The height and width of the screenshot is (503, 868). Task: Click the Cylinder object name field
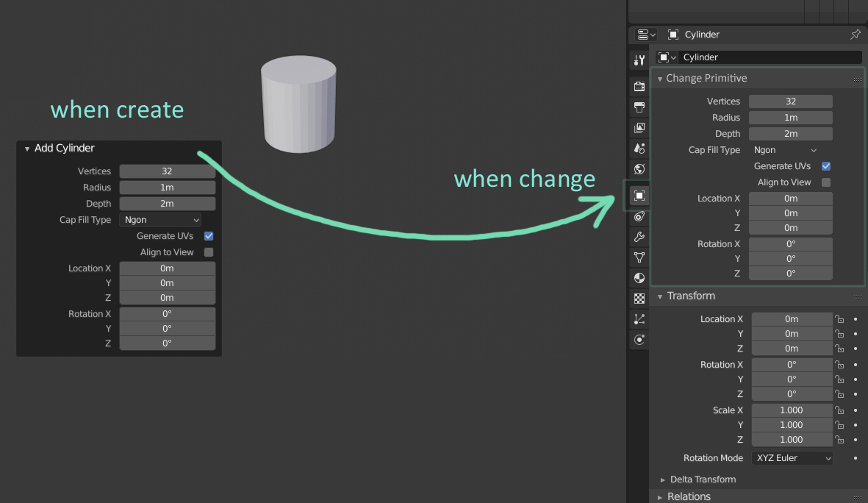(x=770, y=57)
